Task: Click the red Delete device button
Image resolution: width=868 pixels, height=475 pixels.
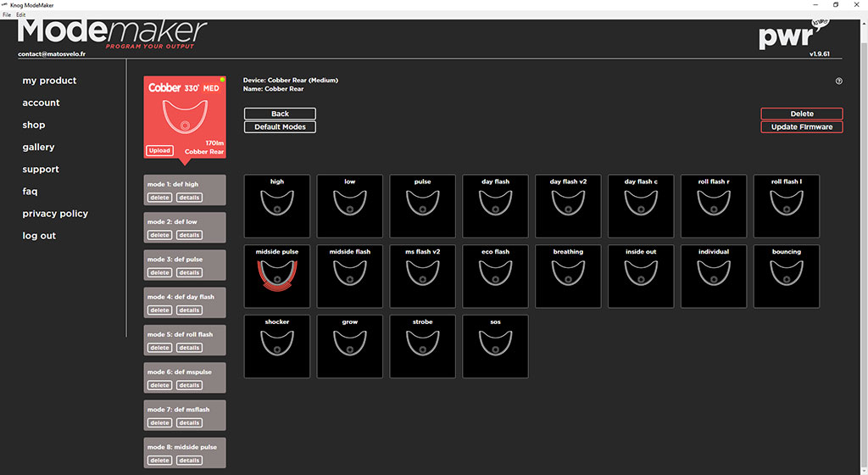Action: point(802,114)
